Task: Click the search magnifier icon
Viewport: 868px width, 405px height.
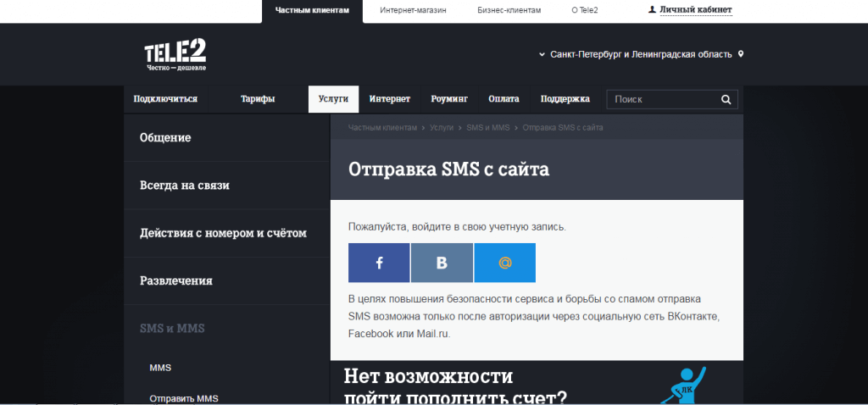Action: (x=726, y=100)
